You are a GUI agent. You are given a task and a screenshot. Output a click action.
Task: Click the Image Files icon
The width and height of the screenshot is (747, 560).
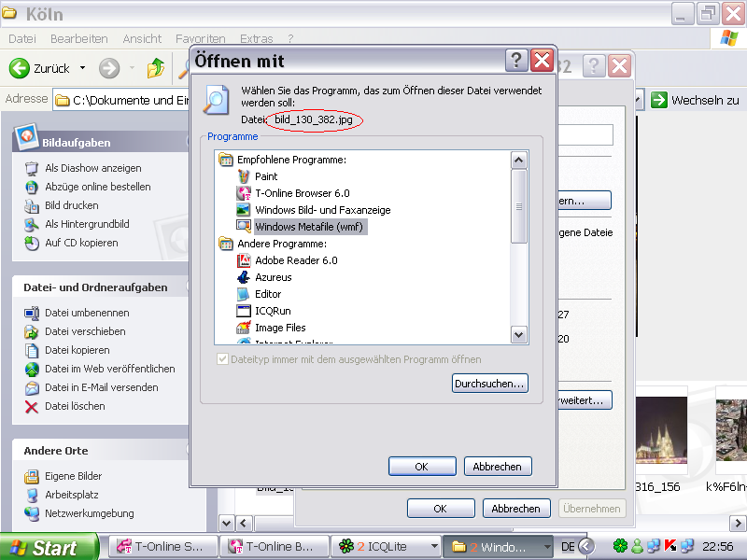click(x=244, y=328)
